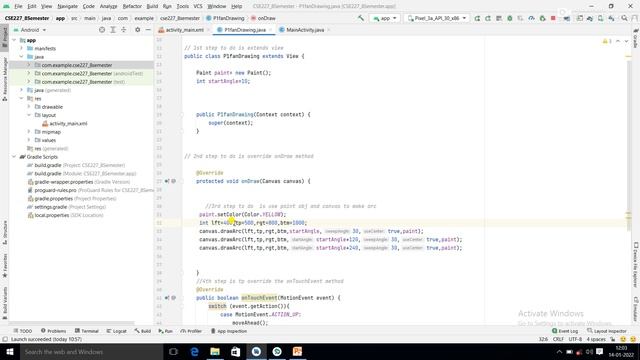Open Project panel settings gear
This screenshot has height=360, width=640.
138,30
